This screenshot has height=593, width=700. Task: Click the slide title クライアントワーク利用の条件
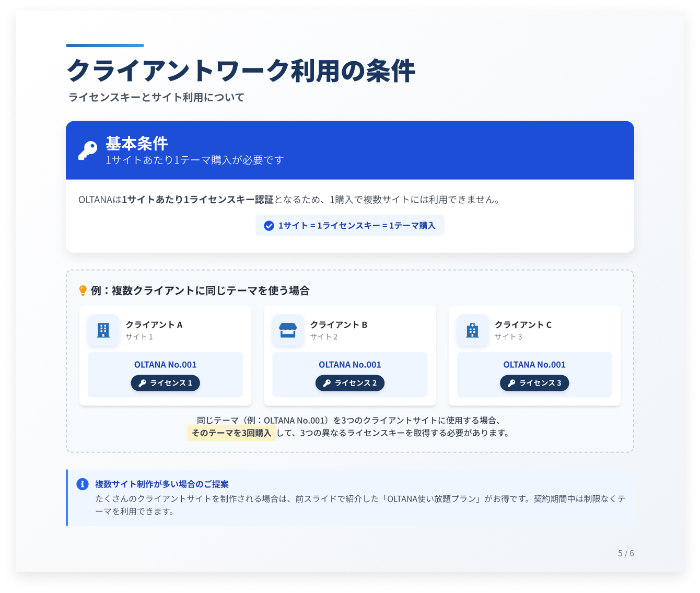coord(241,71)
